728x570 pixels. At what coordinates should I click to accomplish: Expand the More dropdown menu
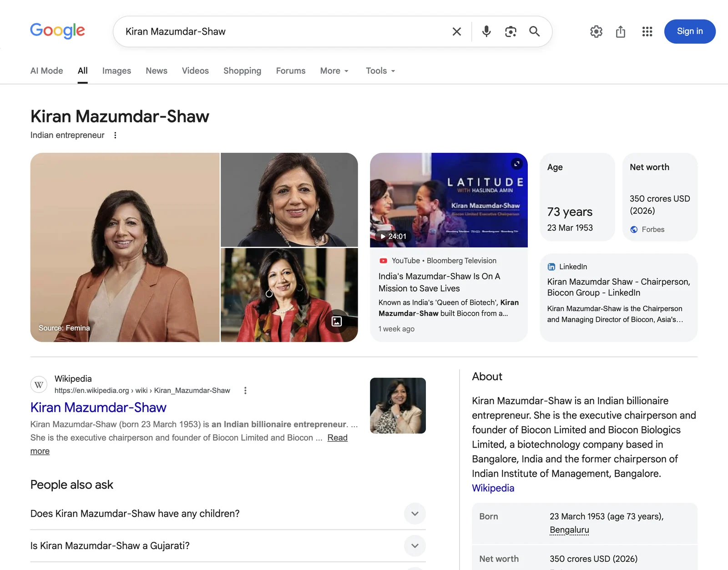(334, 71)
